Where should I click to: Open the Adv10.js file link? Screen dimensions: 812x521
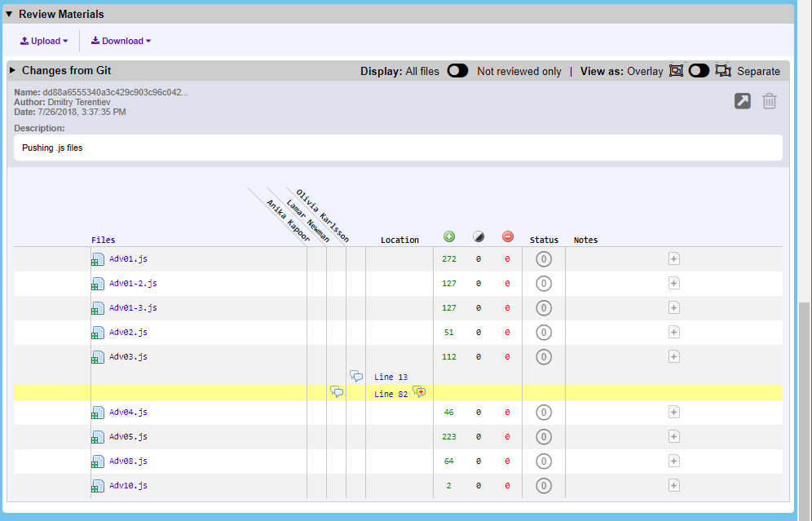click(x=128, y=485)
